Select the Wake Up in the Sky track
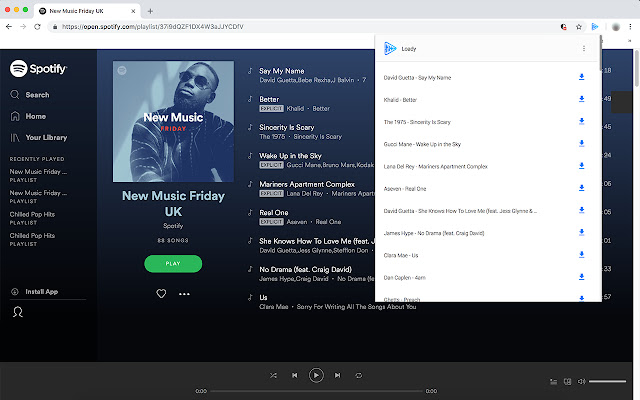 [290, 156]
